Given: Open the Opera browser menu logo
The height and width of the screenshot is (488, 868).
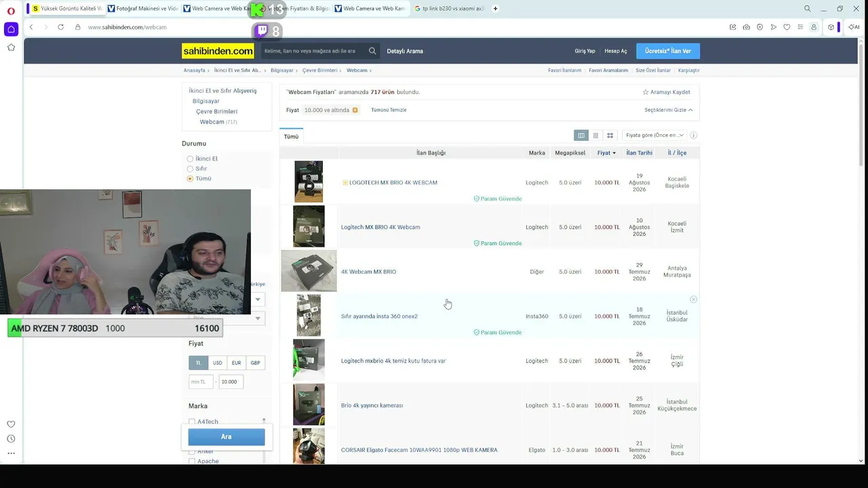Looking at the screenshot, I should point(11,9).
